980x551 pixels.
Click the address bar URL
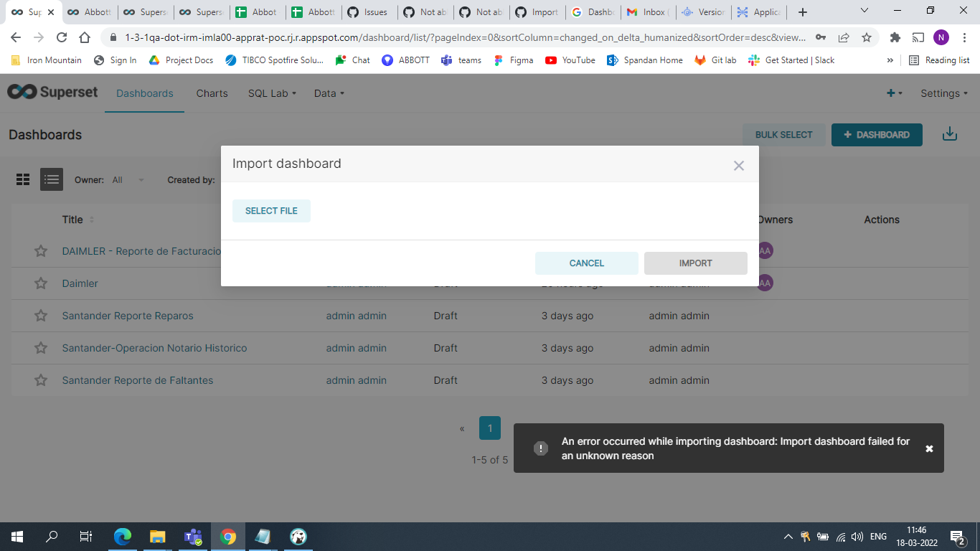point(465,37)
